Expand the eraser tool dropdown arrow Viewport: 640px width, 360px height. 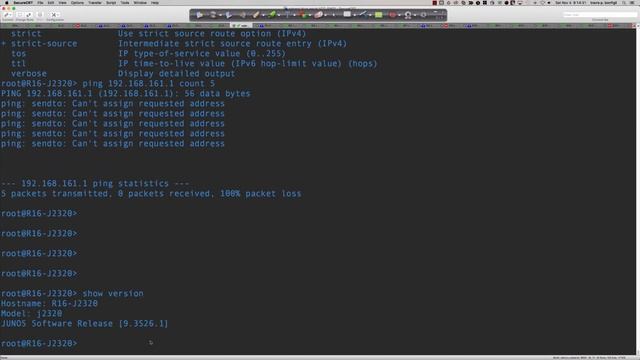(326, 16)
